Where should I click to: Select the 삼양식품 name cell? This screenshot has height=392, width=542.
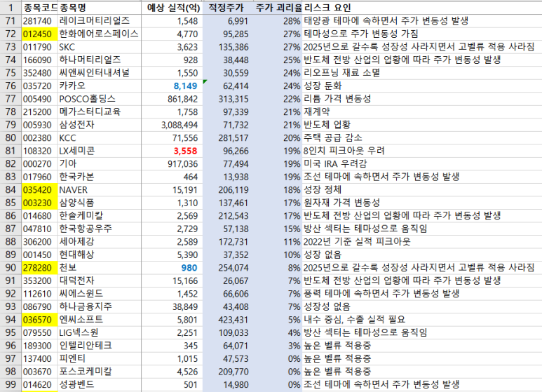click(x=100, y=203)
